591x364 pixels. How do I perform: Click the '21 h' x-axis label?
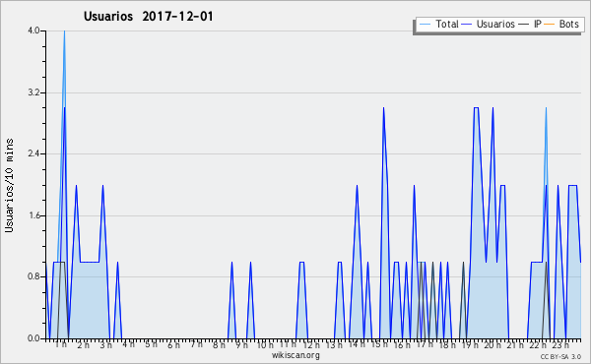pos(515,344)
